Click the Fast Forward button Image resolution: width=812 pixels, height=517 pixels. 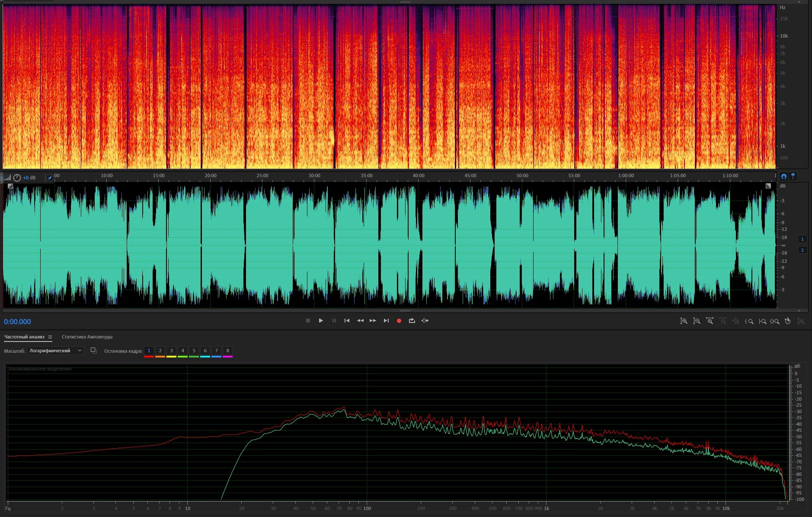373,321
